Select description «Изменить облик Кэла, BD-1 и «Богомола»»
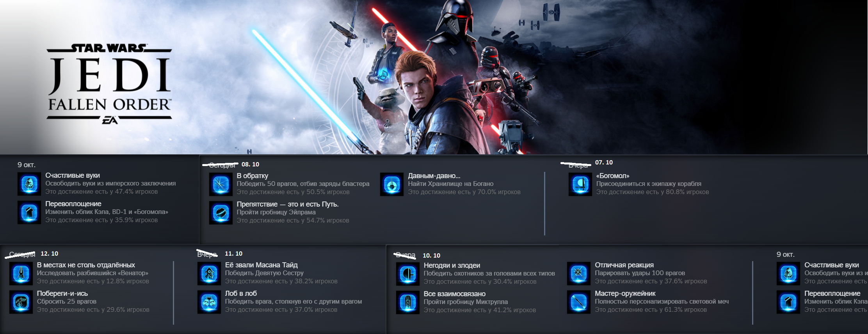This screenshot has width=868, height=334. click(x=107, y=212)
